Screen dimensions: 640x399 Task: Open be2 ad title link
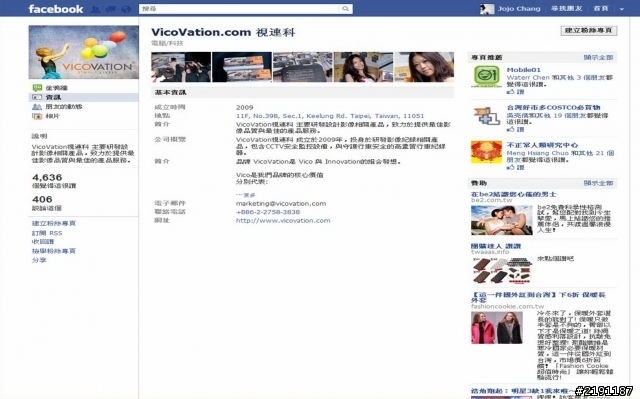(x=513, y=195)
